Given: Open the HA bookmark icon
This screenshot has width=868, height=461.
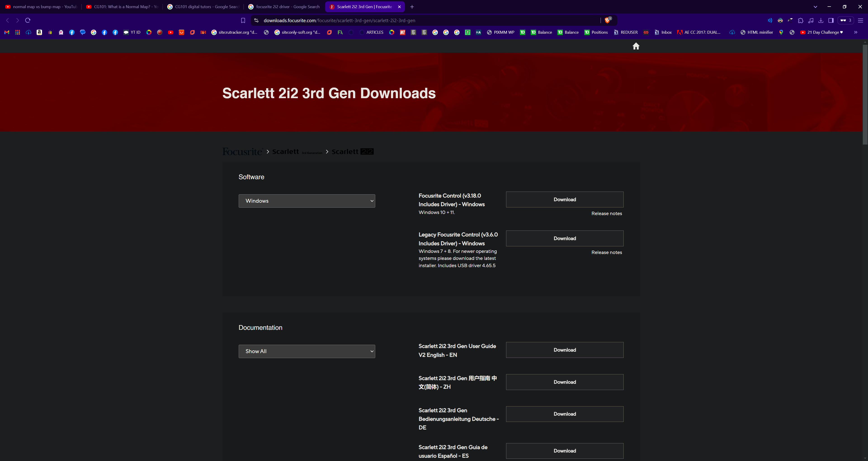Looking at the screenshot, I should coord(478,32).
